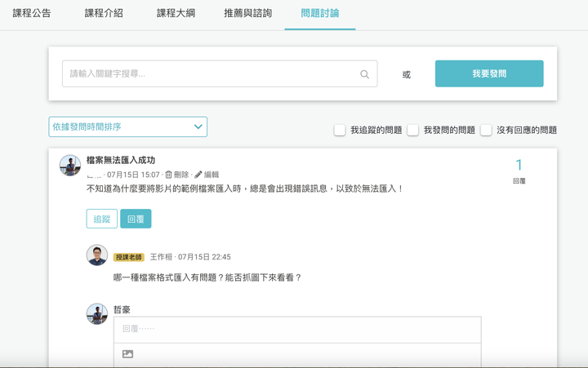
Task: Focus the keyword search input field
Action: click(220, 73)
